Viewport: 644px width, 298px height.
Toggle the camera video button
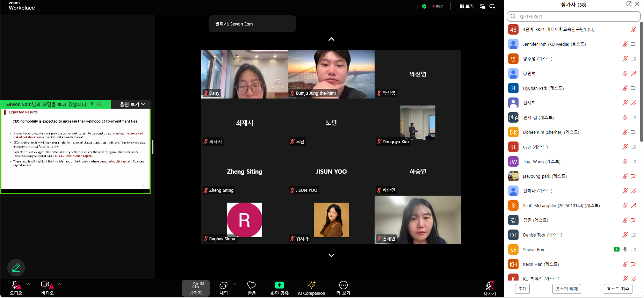pos(46,285)
